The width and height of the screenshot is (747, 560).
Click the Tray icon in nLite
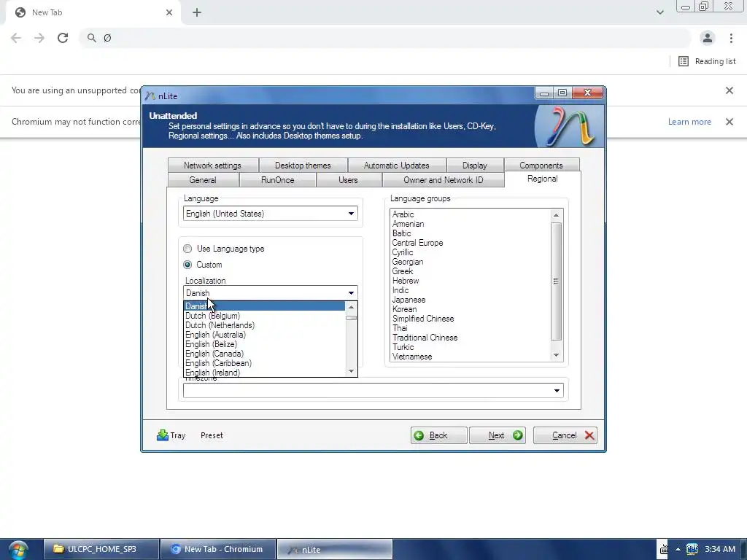click(x=163, y=435)
